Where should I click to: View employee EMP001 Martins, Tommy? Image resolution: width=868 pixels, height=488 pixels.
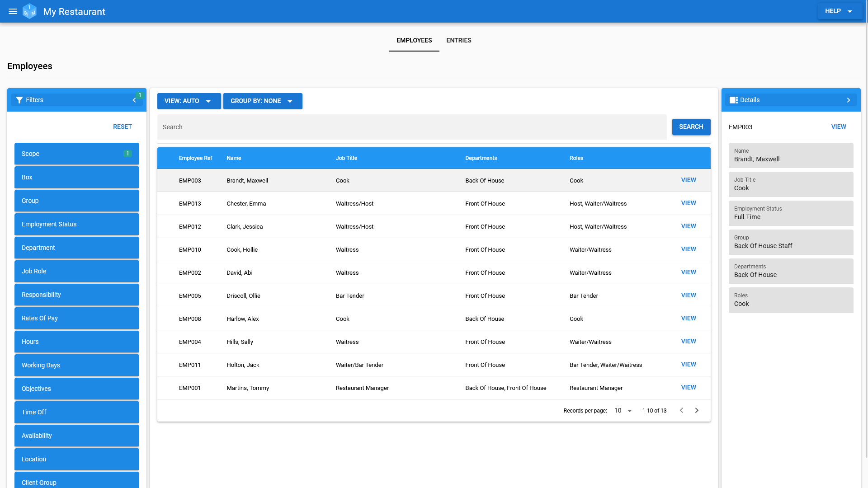[689, 387]
